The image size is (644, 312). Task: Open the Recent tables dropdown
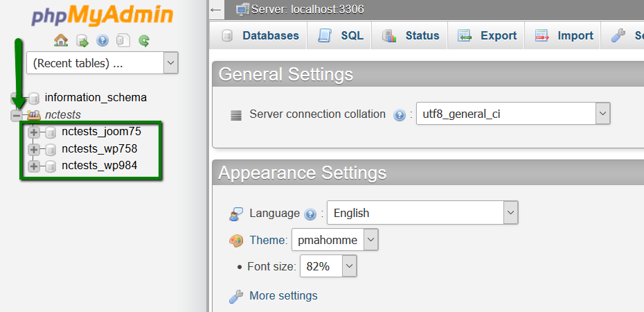click(102, 63)
